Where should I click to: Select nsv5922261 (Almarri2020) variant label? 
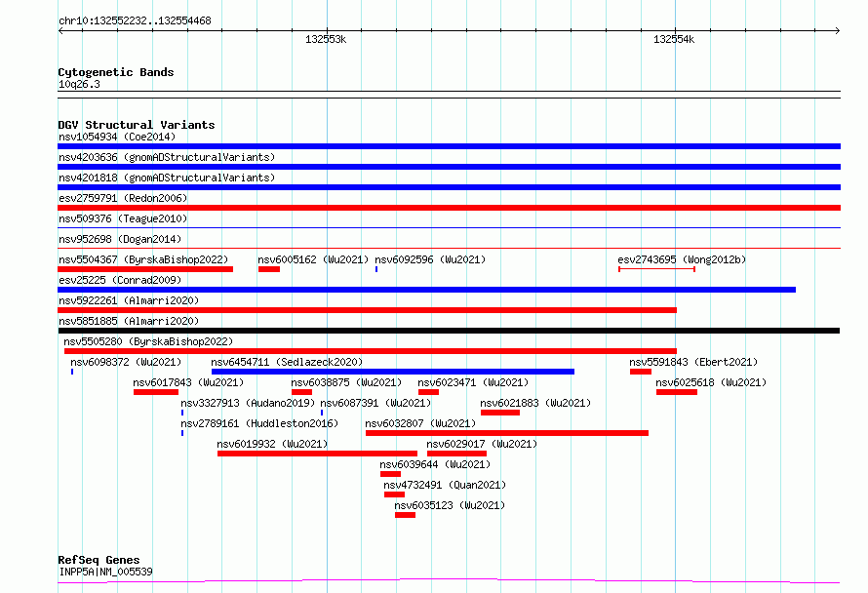coord(129,300)
